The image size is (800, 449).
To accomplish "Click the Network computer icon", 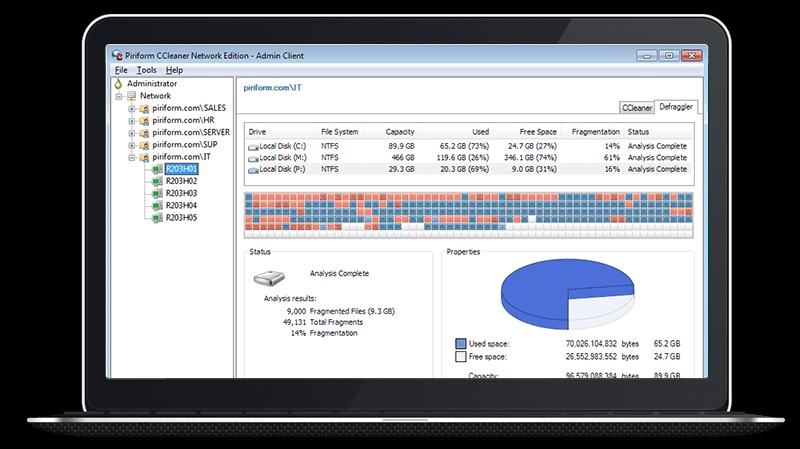I will click(x=132, y=95).
